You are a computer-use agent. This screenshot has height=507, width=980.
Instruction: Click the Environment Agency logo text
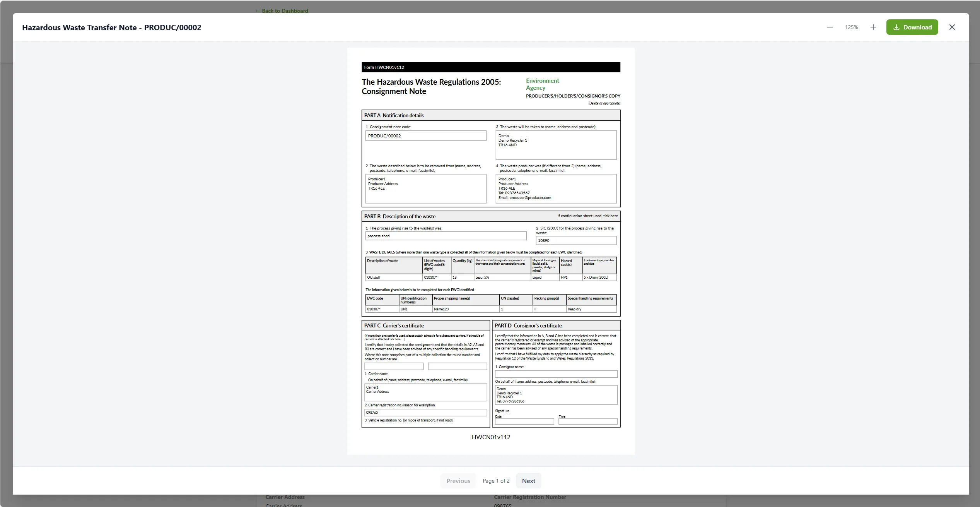(542, 84)
